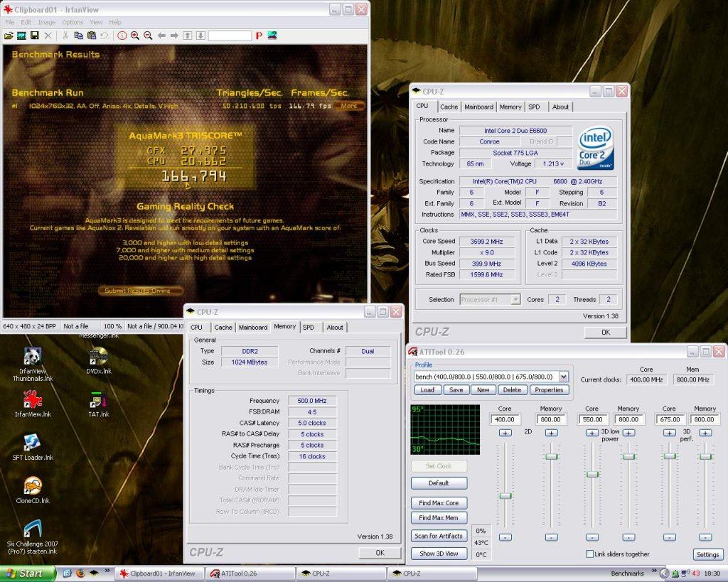Copy image using IrfanView copy icon
728x582 pixels.
pyautogui.click(x=78, y=36)
